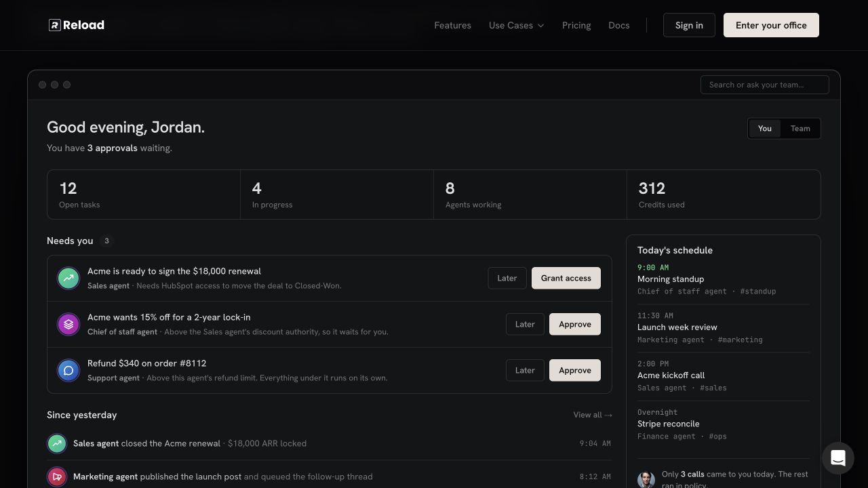Screen dimensions: 868x488
Task: Select the You view toggle
Action: 765,128
